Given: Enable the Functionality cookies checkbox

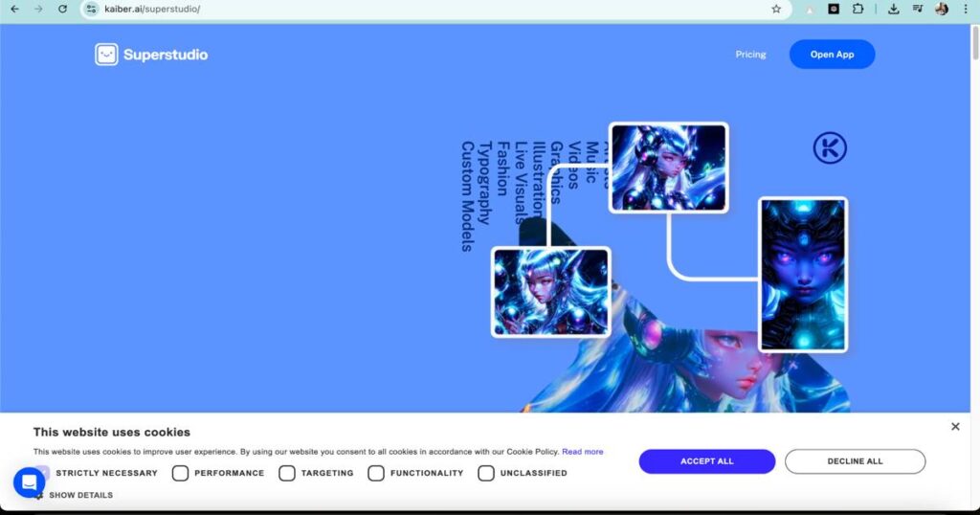Looking at the screenshot, I should click(x=375, y=473).
